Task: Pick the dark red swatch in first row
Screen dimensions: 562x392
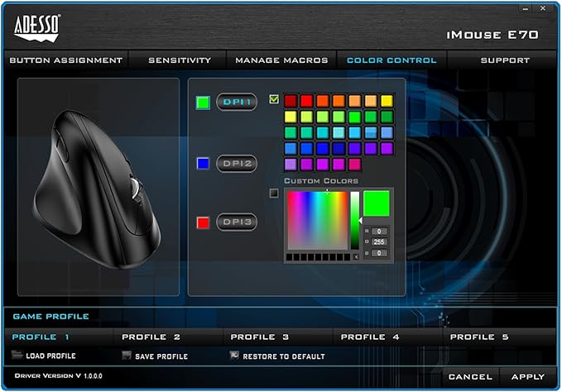Action: (291, 101)
